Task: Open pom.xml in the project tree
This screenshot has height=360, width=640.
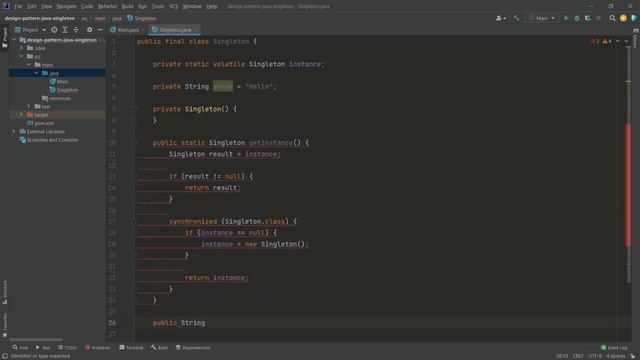Action: pyautogui.click(x=40, y=123)
